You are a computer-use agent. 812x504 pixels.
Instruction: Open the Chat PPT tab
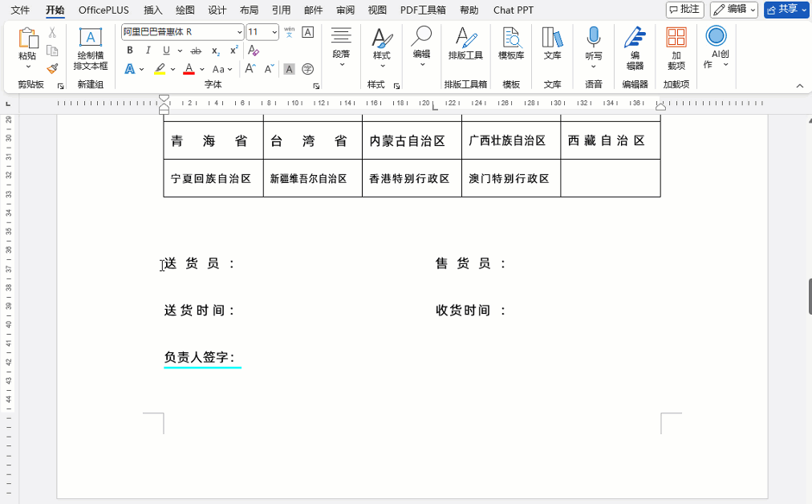click(514, 10)
